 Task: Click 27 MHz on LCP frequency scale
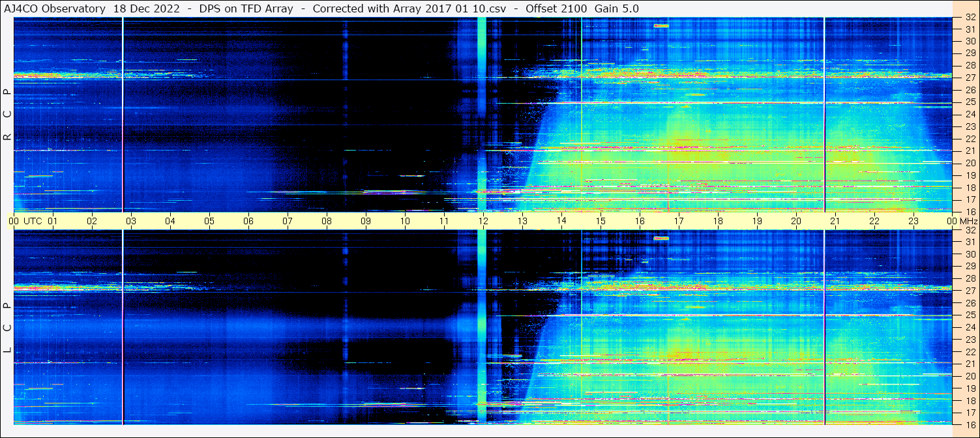click(x=970, y=291)
